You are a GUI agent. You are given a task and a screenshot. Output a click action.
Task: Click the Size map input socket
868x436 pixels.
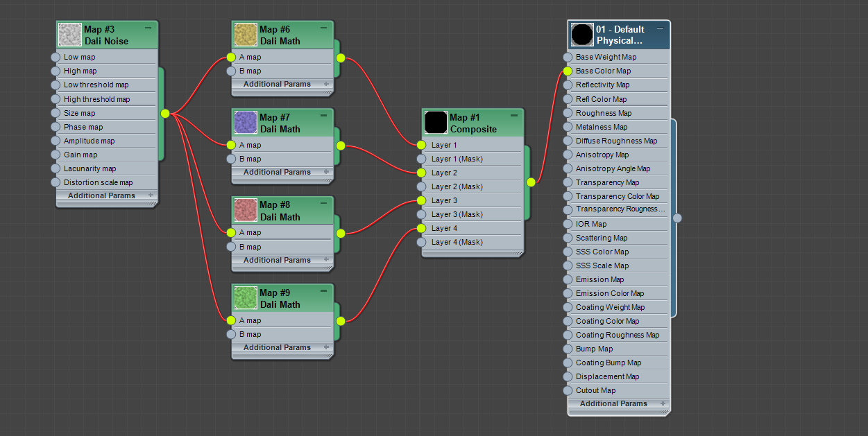pos(56,113)
